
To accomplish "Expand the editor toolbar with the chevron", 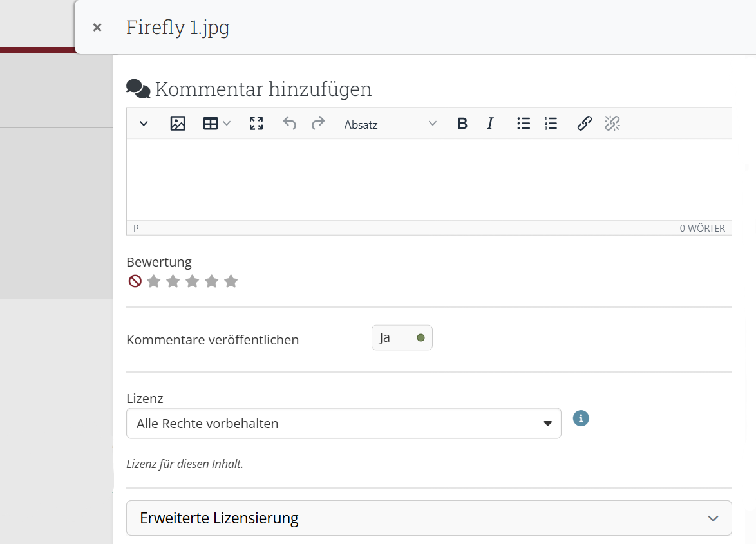I will click(x=144, y=124).
